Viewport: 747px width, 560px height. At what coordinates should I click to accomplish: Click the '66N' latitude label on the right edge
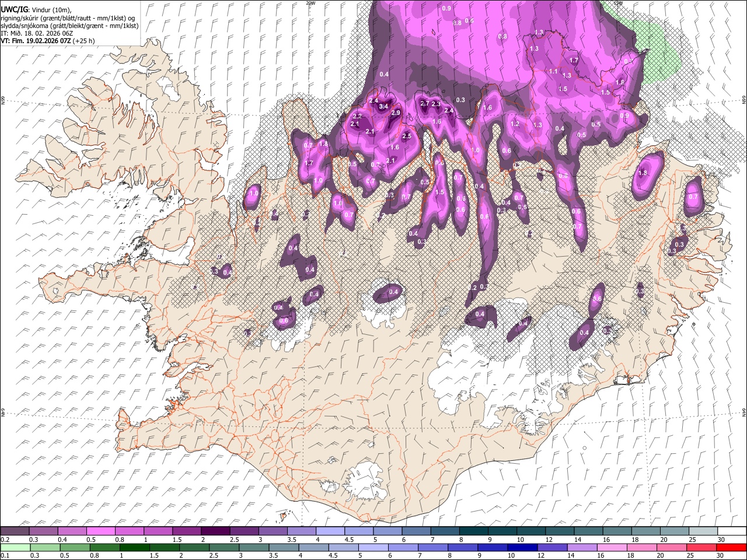pyautogui.click(x=744, y=100)
